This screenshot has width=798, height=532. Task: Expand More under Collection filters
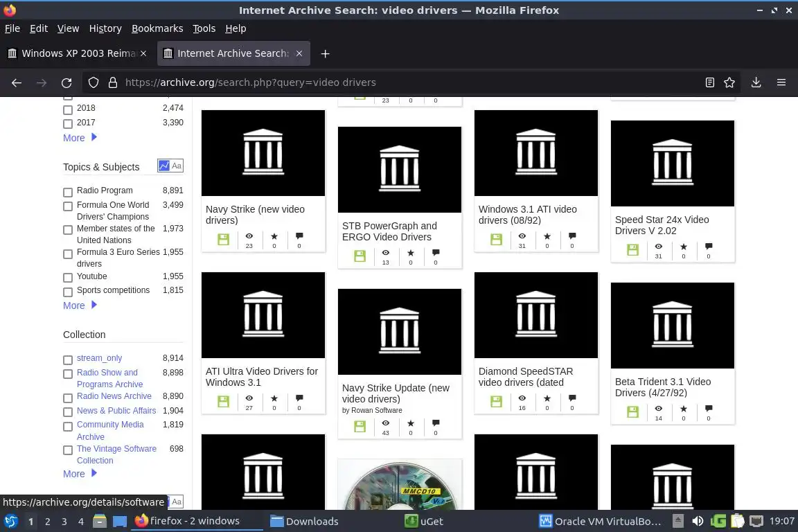coord(80,473)
